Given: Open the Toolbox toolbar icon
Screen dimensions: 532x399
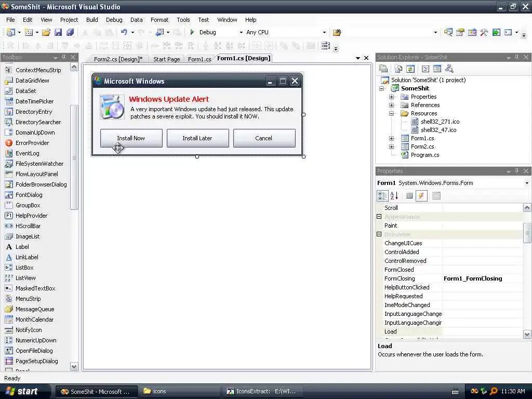Looking at the screenshot, I should click(484, 32).
